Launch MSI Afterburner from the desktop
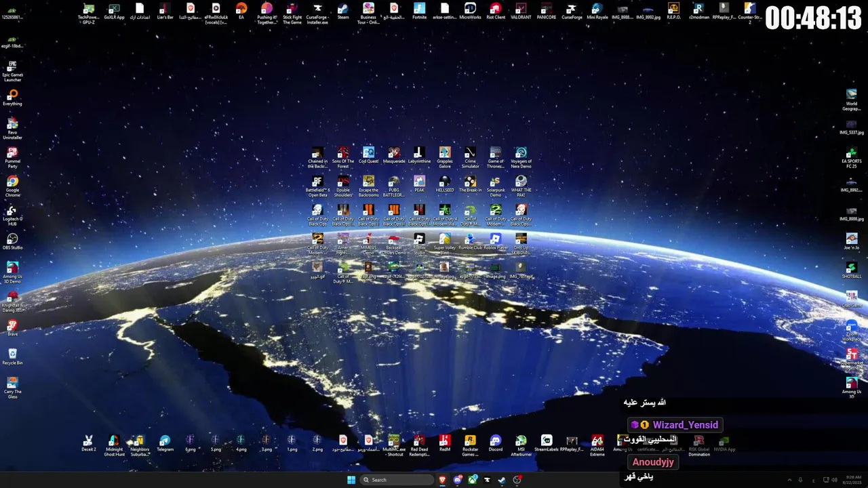This screenshot has width=868, height=488. coord(521,446)
